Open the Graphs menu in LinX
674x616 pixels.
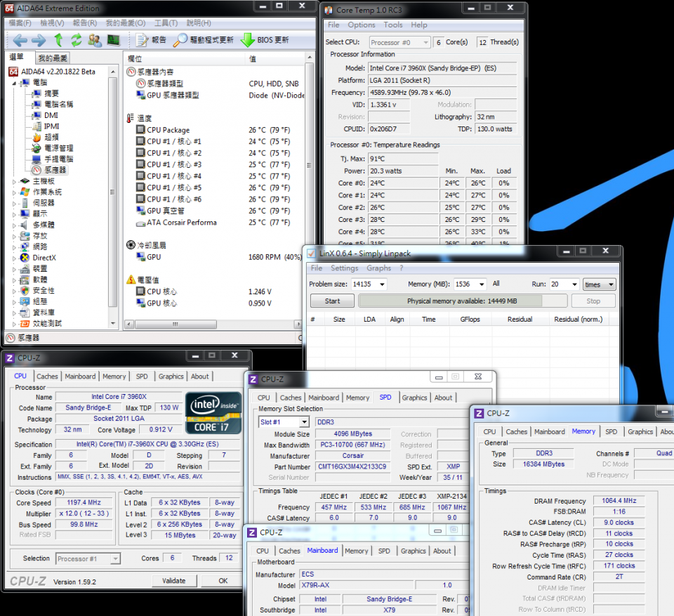pyautogui.click(x=378, y=268)
